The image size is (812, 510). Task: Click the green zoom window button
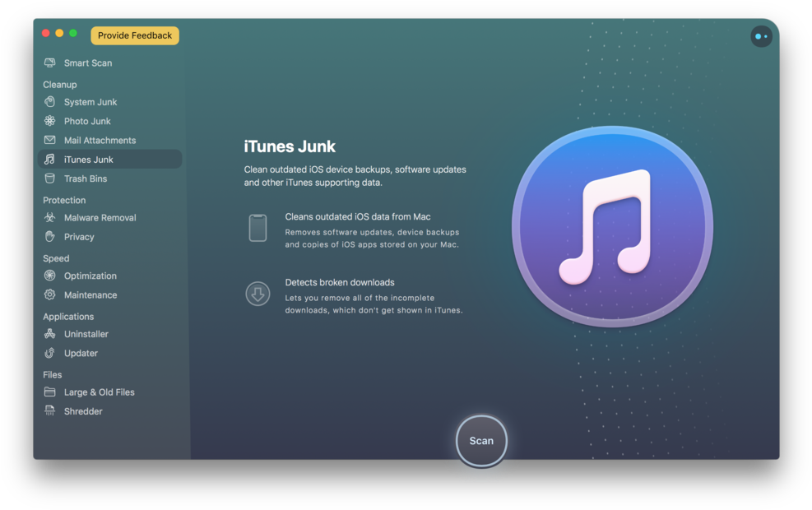point(73,33)
